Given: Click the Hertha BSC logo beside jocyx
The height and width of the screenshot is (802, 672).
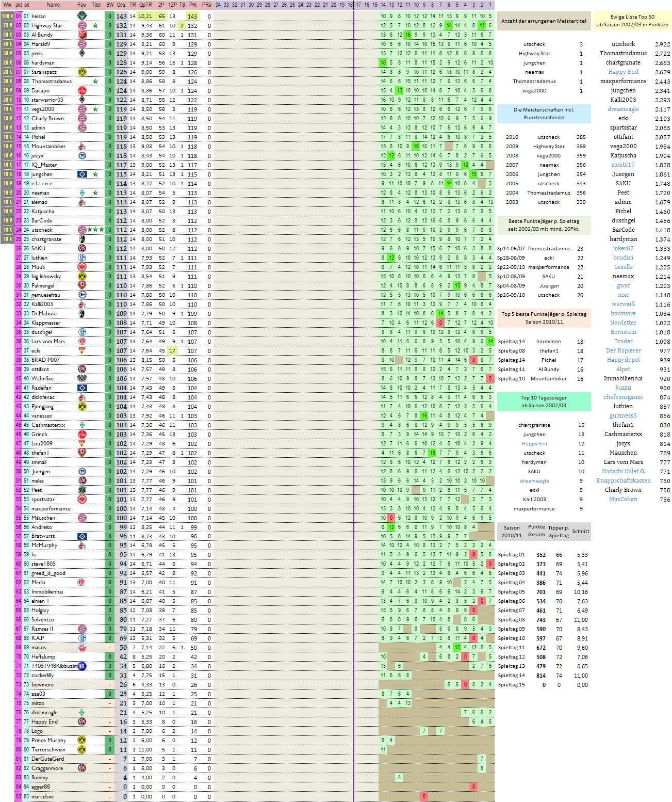Looking at the screenshot, I should [x=81, y=156].
